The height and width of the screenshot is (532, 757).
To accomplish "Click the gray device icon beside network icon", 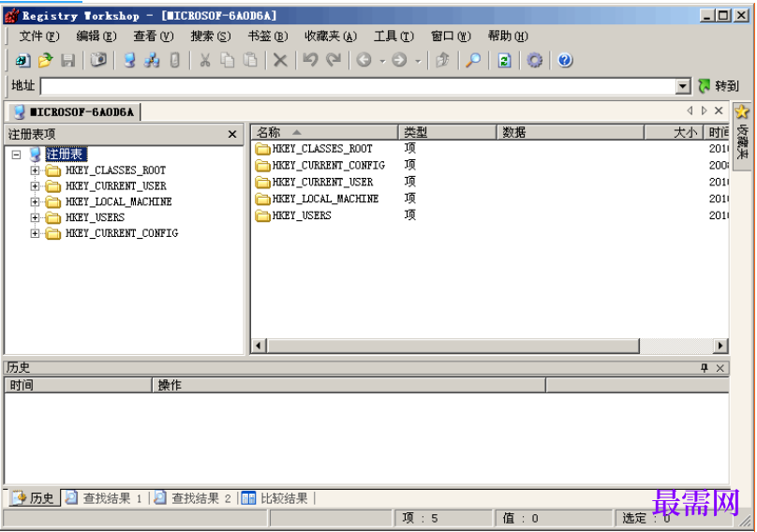I will (175, 60).
